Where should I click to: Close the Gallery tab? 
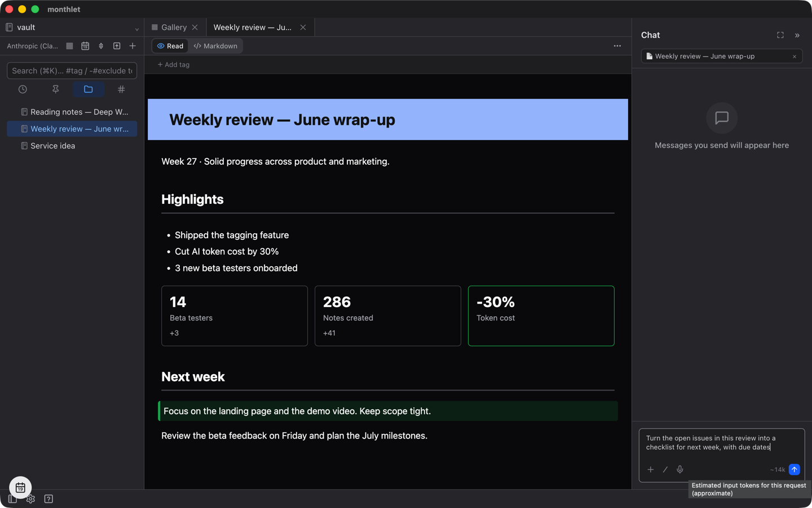[195, 27]
